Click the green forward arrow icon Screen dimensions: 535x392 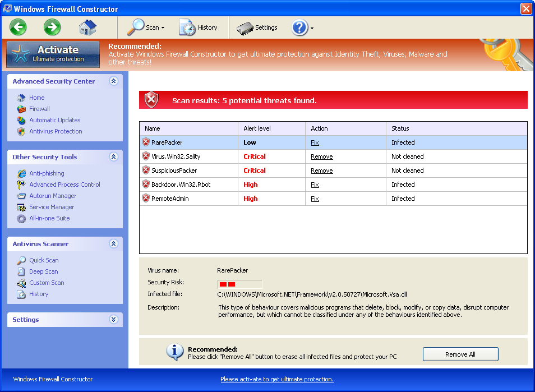52,27
